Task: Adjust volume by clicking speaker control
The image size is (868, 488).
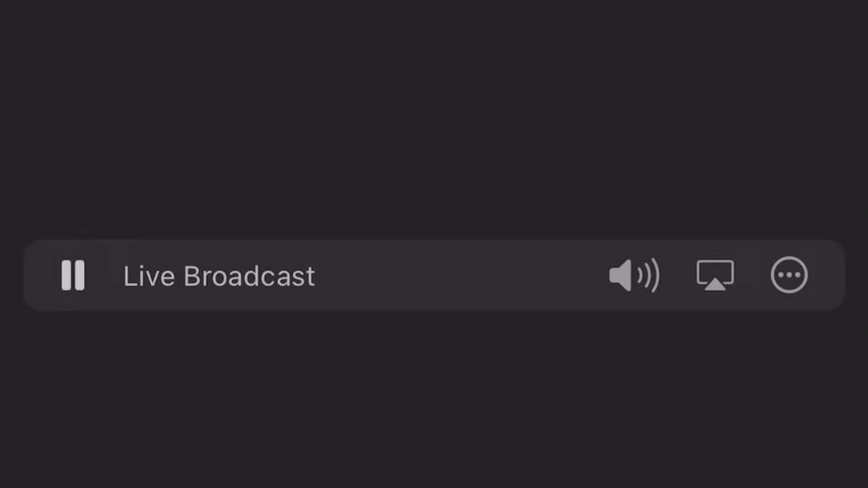Action: tap(634, 276)
